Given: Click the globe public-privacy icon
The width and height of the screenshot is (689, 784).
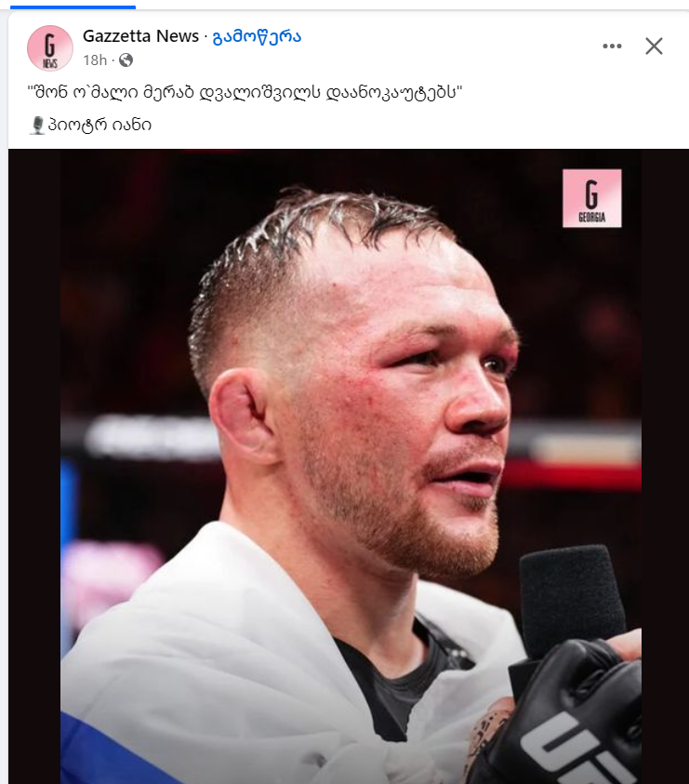Looking at the screenshot, I should tap(126, 60).
